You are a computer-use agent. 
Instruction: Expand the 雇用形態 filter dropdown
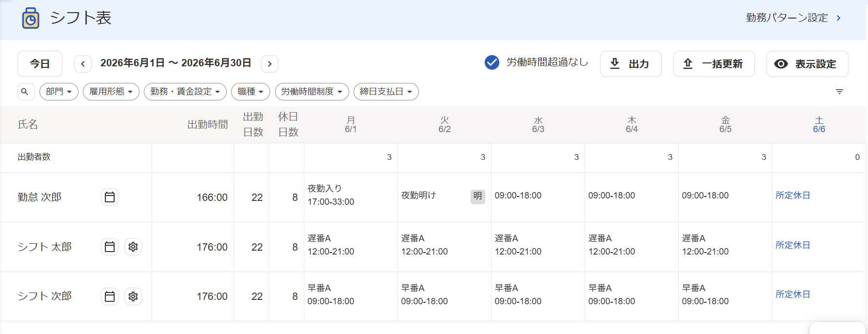pyautogui.click(x=111, y=92)
